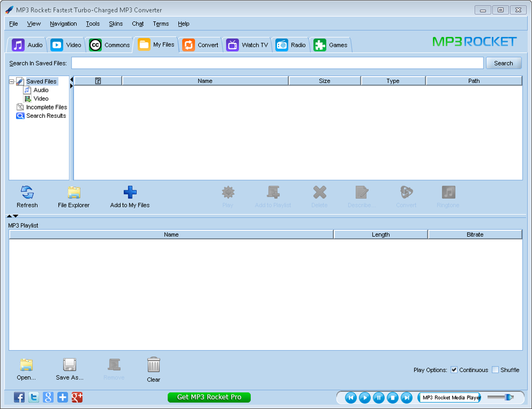Click the up arrow on playlist divider

(9, 216)
